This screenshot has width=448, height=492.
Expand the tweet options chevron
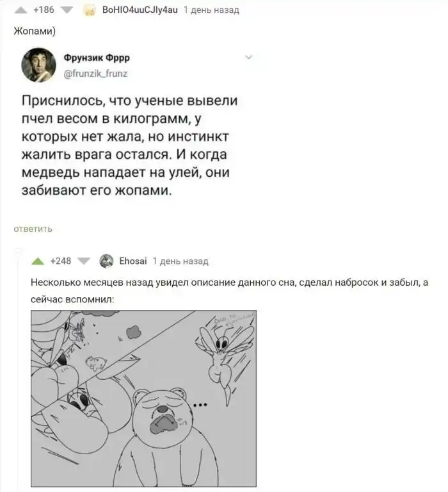click(x=248, y=57)
